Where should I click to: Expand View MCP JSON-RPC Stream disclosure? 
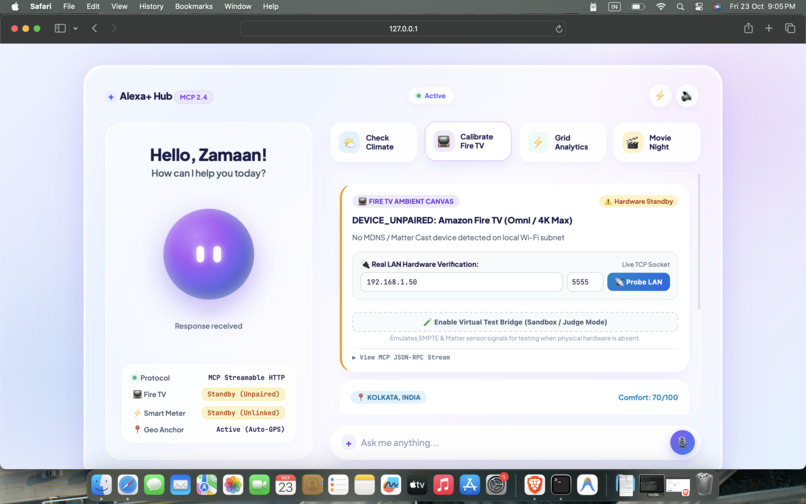coord(401,357)
